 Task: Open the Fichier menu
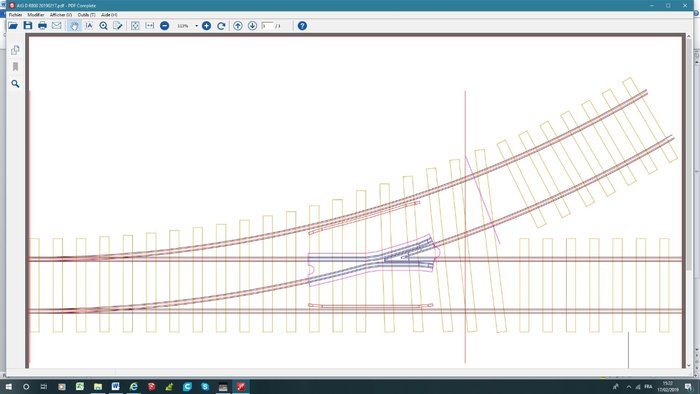click(x=15, y=15)
